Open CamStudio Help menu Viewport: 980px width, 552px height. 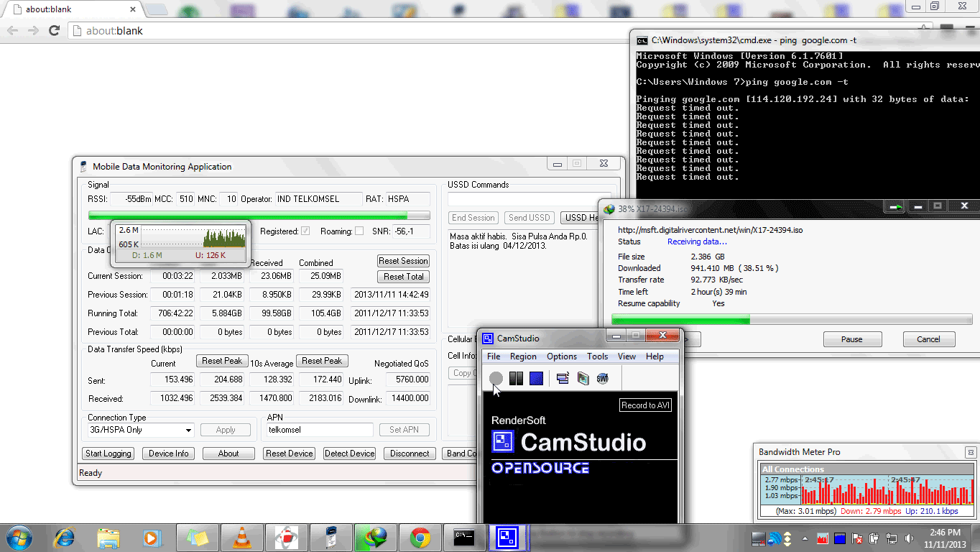coord(655,356)
